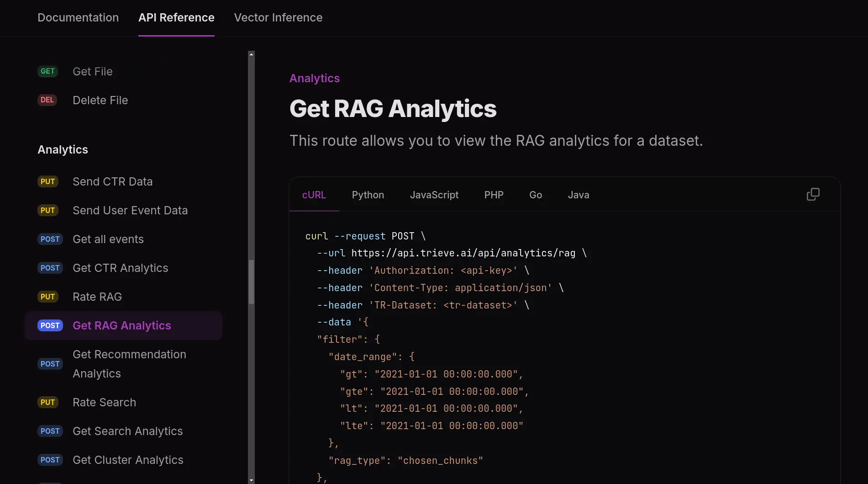Click the "date_range" key in code
The height and width of the screenshot is (484, 868).
click(363, 356)
